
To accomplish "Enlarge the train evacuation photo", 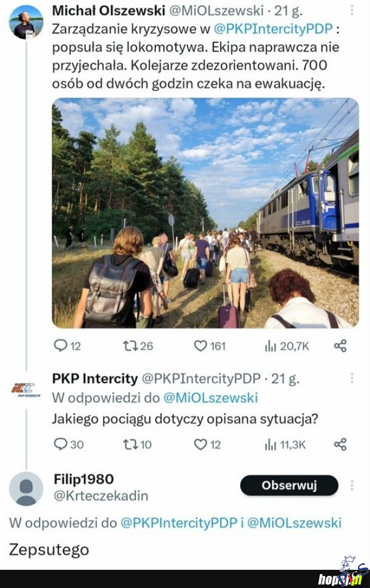I will pyautogui.click(x=205, y=212).
